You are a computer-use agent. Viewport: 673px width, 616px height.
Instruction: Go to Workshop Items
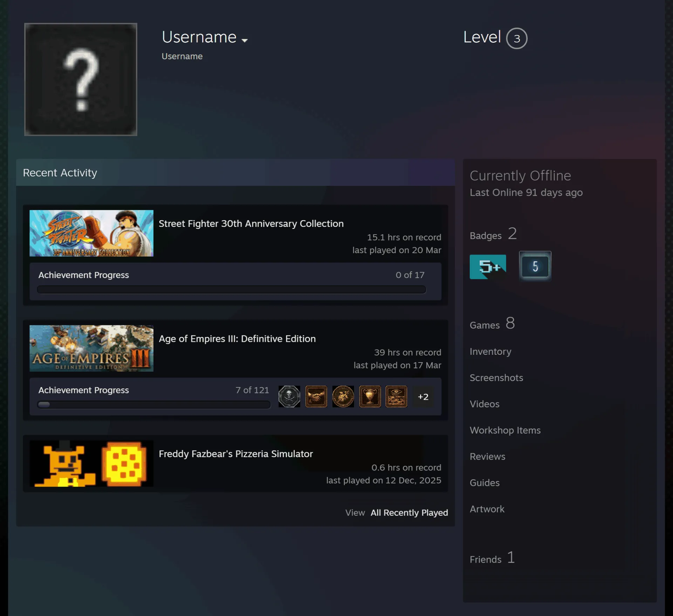point(505,430)
